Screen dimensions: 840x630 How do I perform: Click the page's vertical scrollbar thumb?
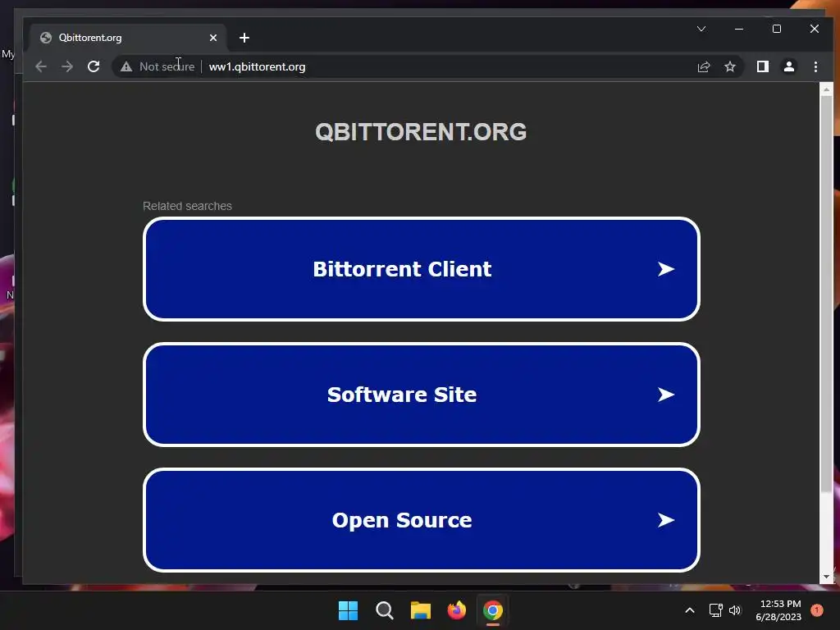click(826, 294)
